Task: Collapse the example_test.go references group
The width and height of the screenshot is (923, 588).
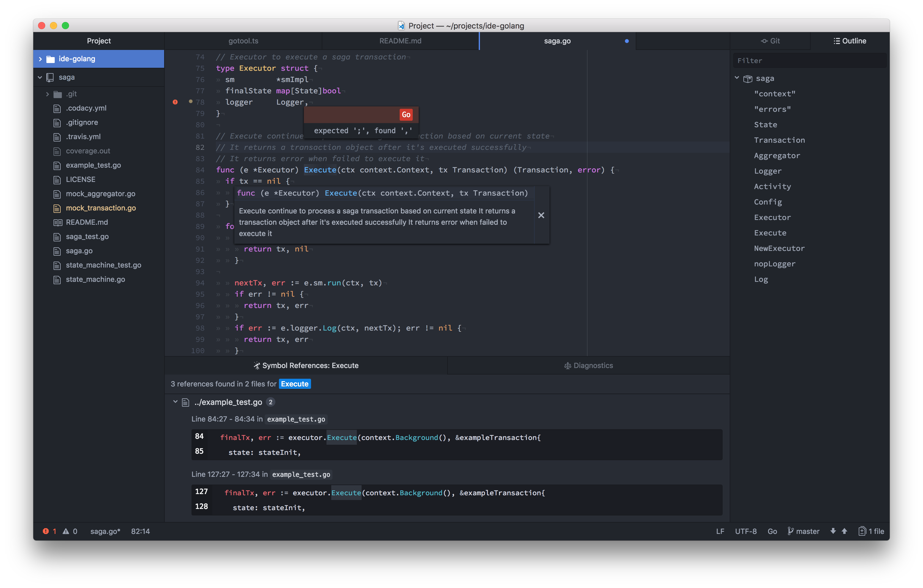Action: [175, 402]
